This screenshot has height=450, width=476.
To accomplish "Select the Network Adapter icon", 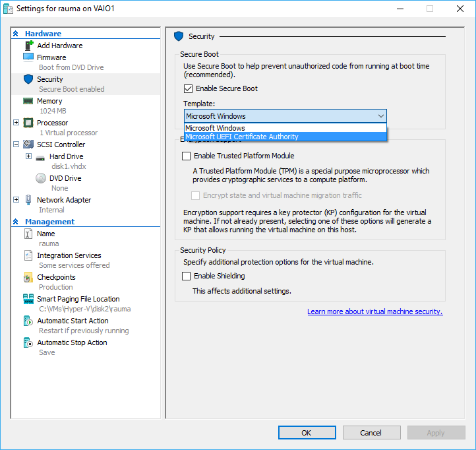I will coord(28,200).
